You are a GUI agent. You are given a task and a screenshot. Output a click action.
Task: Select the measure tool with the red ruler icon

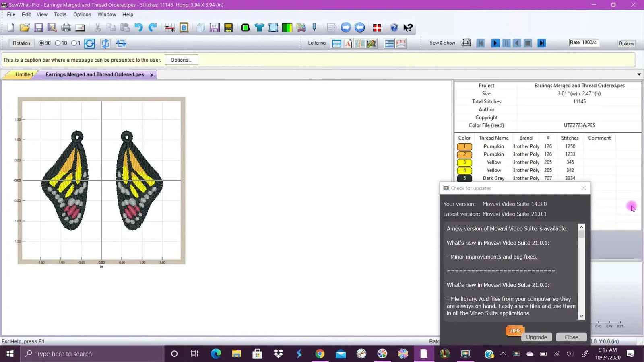pyautogui.click(x=170, y=27)
